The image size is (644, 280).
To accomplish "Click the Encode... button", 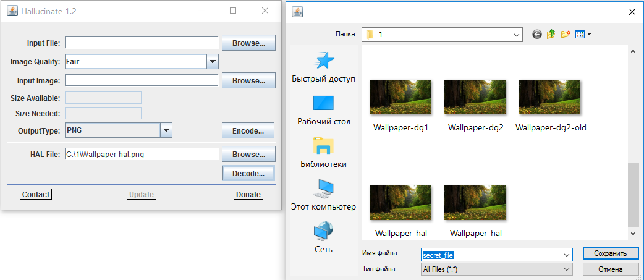I will pos(248,130).
